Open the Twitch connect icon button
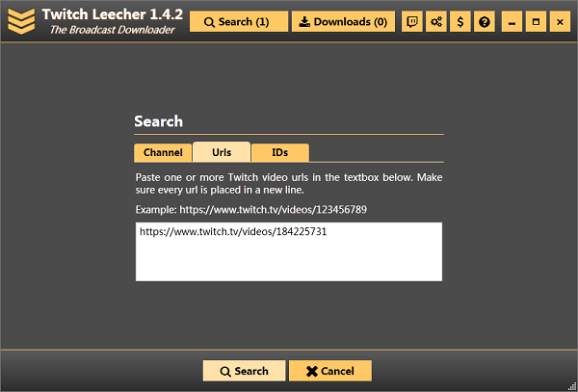 coord(411,22)
